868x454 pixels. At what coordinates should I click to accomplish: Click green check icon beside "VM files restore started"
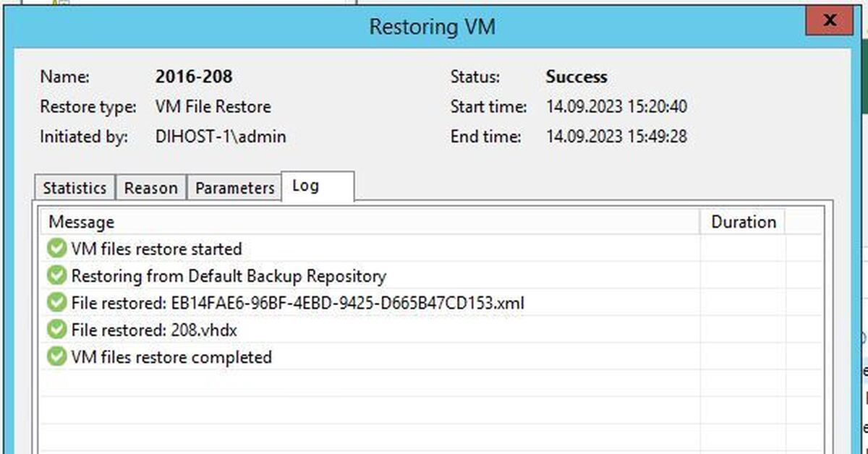(56, 249)
